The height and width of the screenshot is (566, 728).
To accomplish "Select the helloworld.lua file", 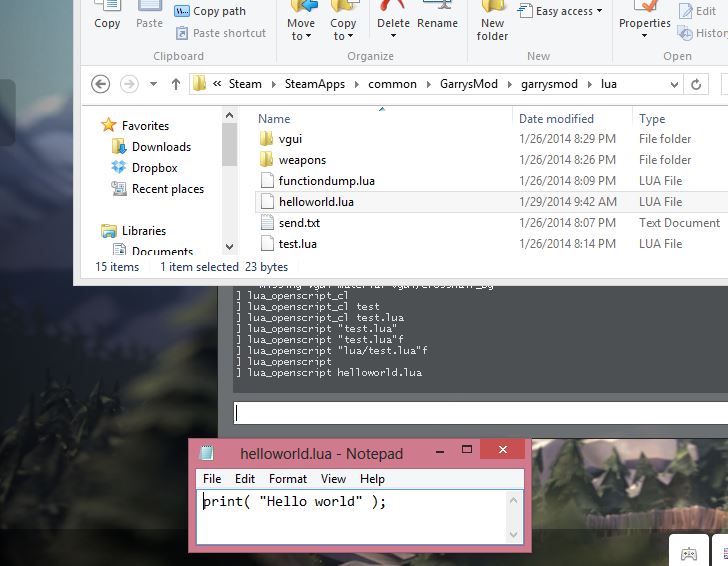I will pyautogui.click(x=316, y=202).
